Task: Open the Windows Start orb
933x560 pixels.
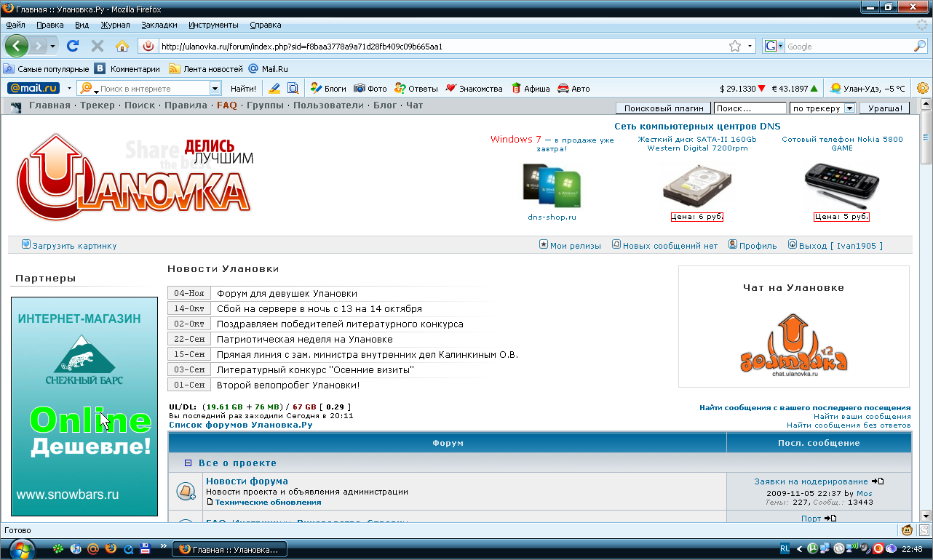Action: point(22,549)
